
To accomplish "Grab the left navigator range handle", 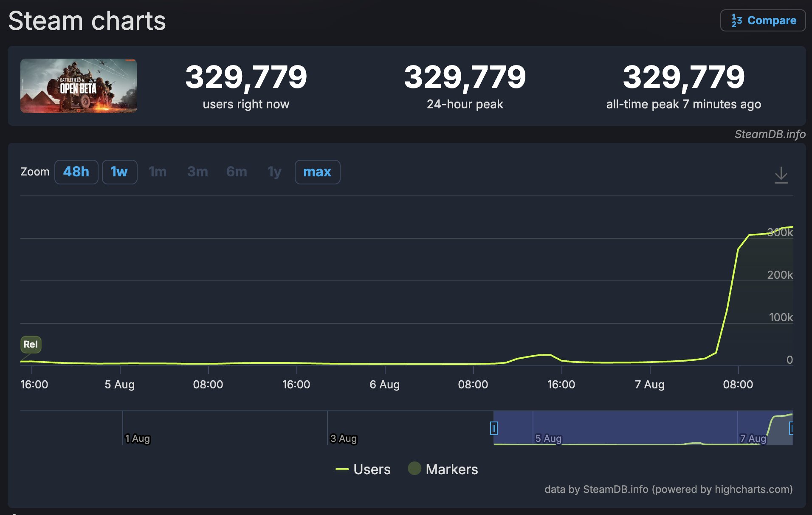I will (x=493, y=428).
